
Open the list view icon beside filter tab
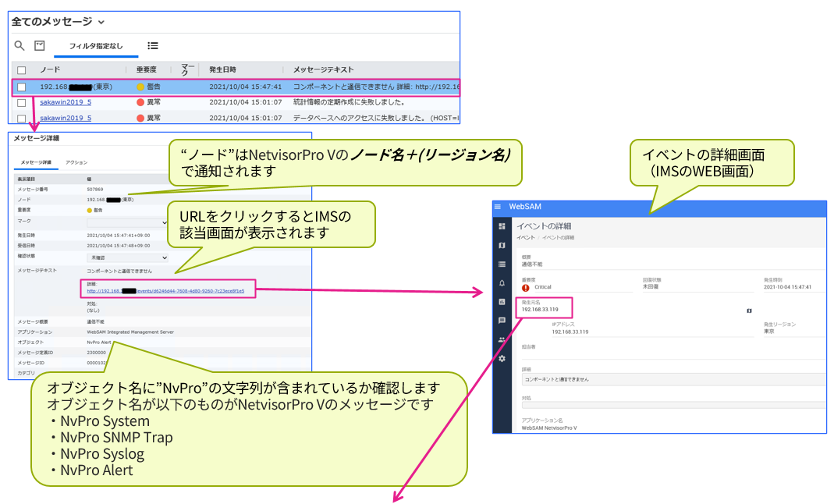(x=153, y=46)
